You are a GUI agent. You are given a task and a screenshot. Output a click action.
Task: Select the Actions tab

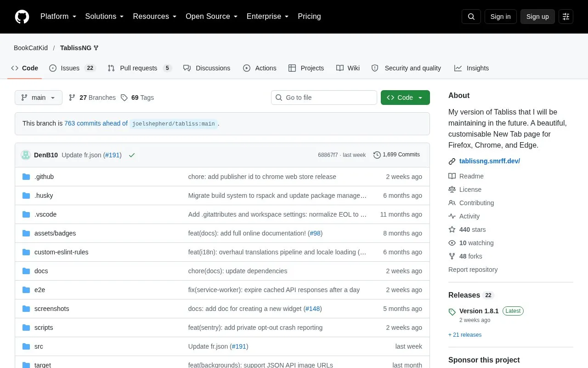(x=260, y=68)
